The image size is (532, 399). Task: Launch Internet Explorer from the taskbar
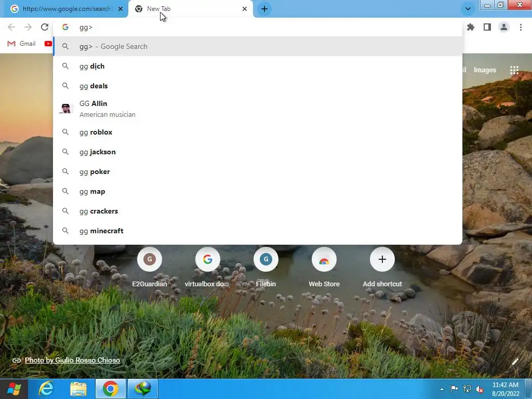point(46,389)
